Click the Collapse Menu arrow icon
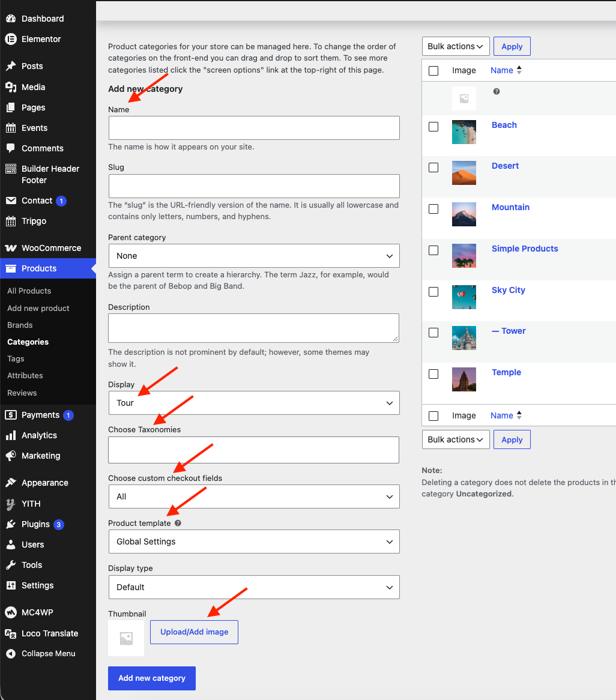Viewport: 616px width, 700px height. (11, 654)
